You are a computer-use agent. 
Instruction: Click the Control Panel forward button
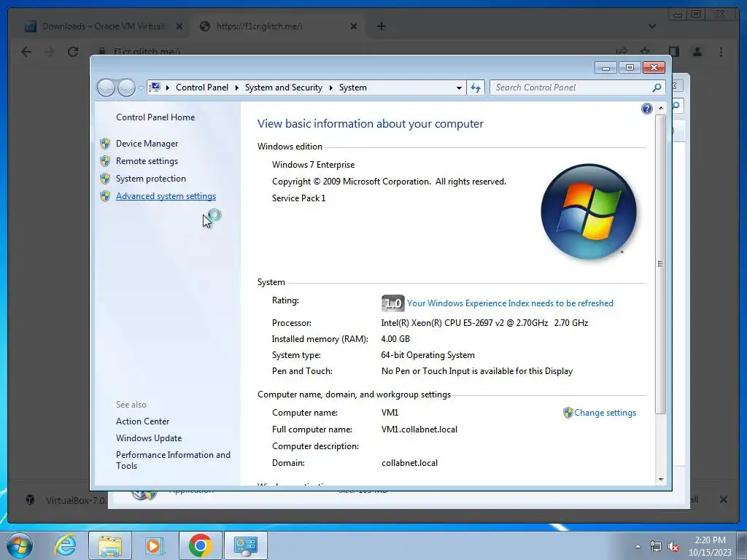pyautogui.click(x=126, y=87)
